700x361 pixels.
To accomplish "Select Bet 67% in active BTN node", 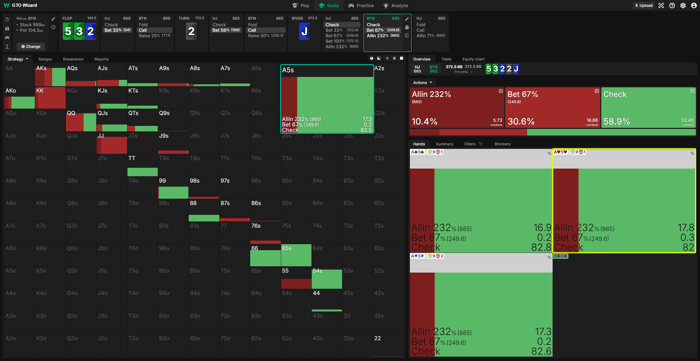I will point(383,30).
